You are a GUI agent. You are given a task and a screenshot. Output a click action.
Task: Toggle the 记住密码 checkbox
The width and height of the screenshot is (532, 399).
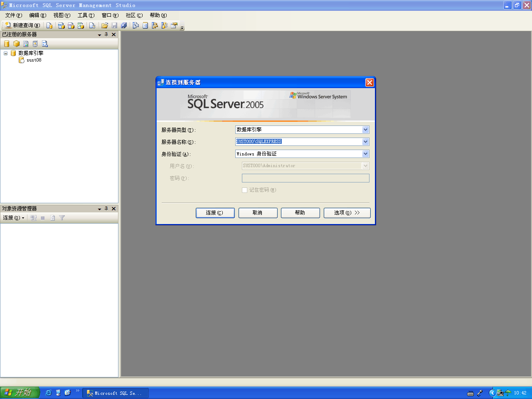tap(244, 190)
